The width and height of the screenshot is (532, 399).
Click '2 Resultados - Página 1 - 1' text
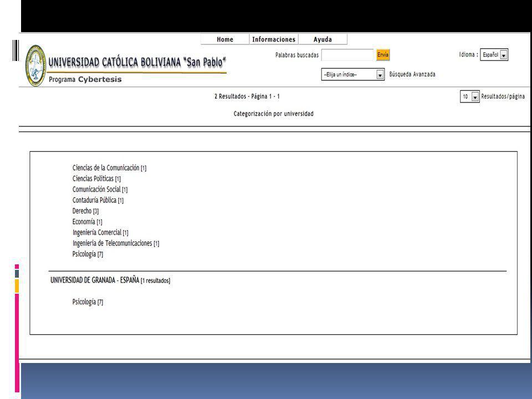[x=247, y=96]
